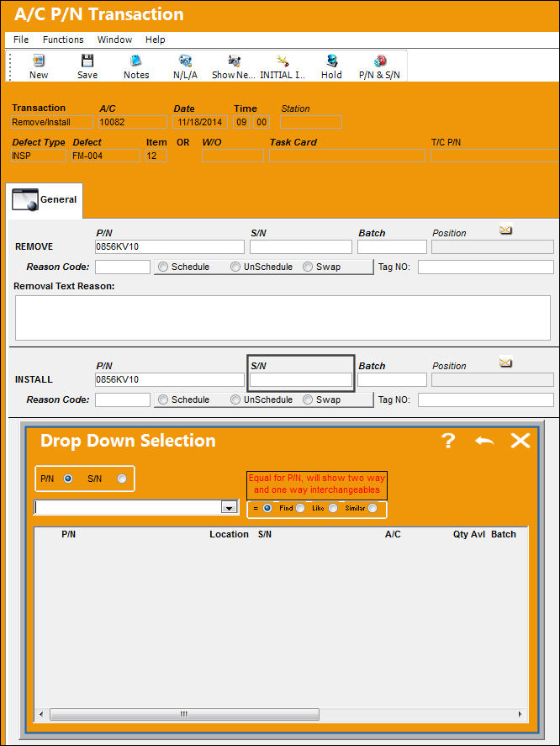The width and height of the screenshot is (560, 746).
Task: Click the Task Card field
Action: click(x=347, y=156)
